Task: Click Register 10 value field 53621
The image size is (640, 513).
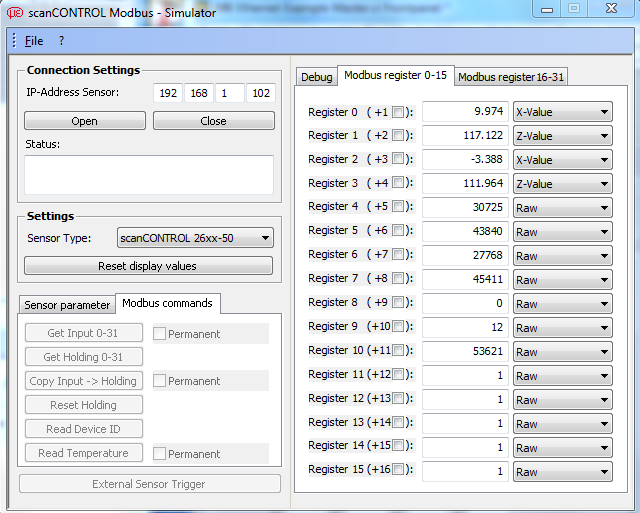Action: coord(465,351)
